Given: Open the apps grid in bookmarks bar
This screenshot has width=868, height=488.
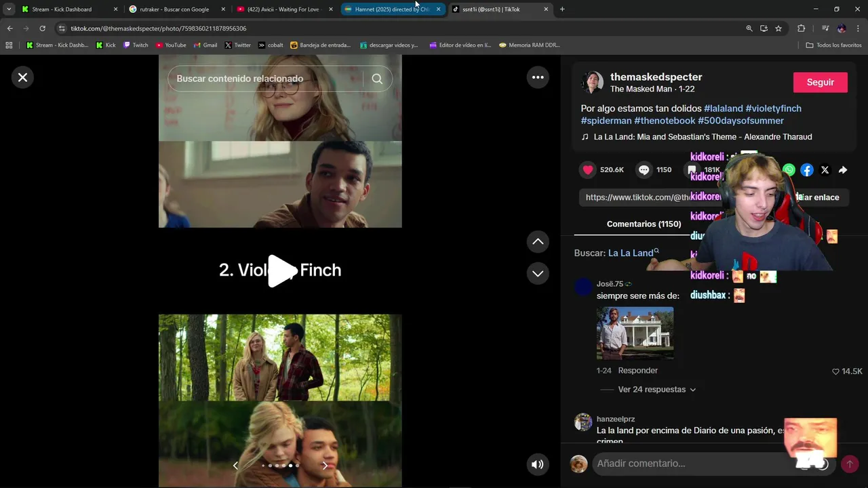Looking at the screenshot, I should tap(9, 45).
